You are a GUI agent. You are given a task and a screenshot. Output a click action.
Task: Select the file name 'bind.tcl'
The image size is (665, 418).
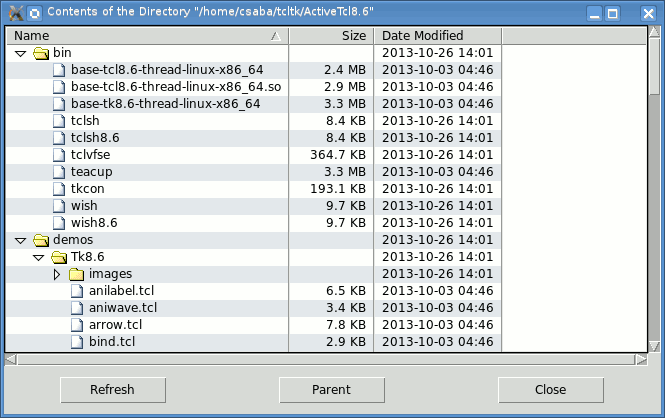112,342
